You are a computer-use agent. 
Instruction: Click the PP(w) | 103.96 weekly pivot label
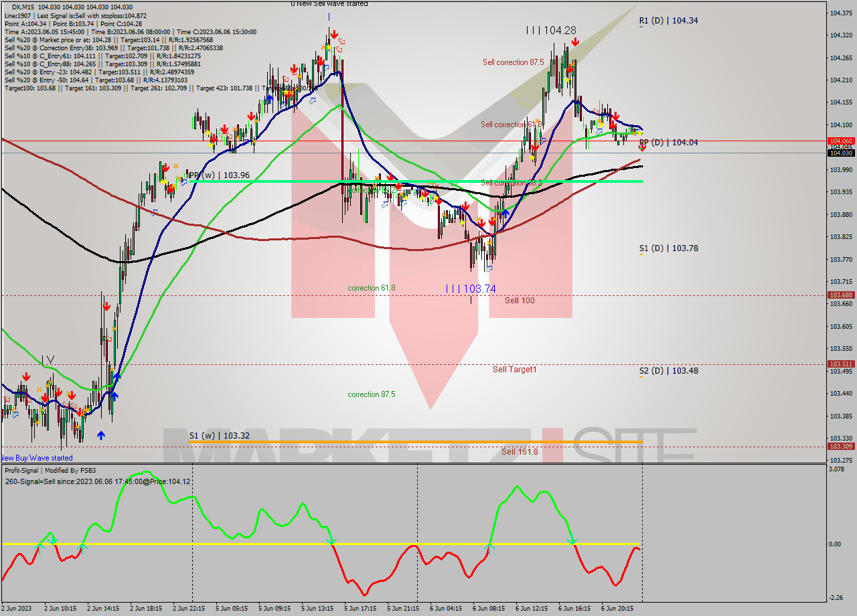[x=219, y=175]
